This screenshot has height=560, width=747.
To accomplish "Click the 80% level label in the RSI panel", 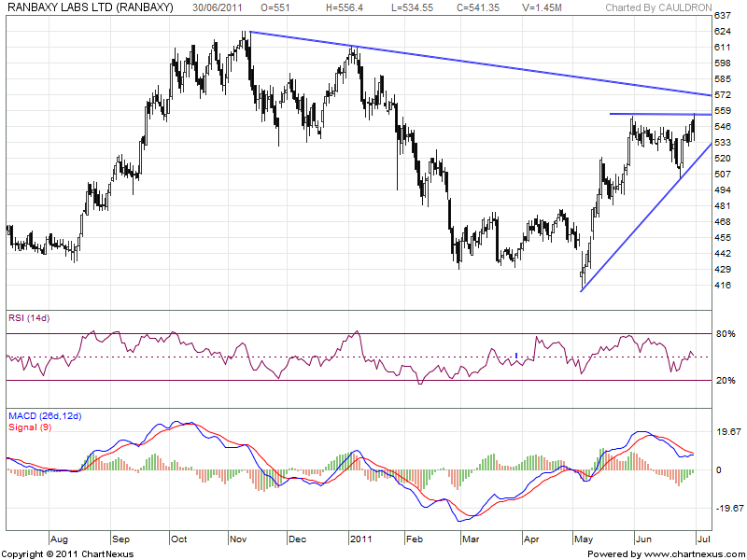I will (726, 333).
